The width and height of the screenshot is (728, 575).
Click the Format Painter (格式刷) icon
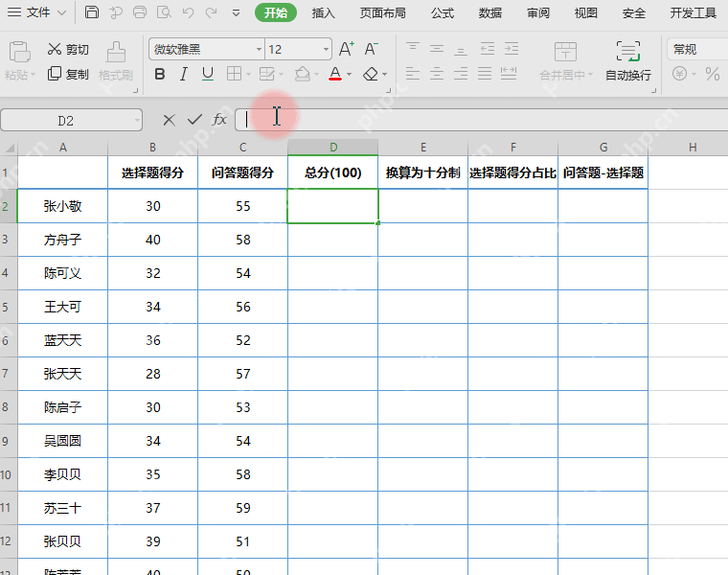(x=116, y=52)
